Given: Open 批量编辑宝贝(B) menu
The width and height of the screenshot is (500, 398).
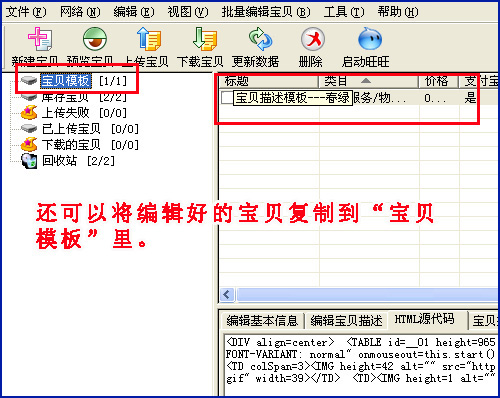Looking at the screenshot, I should point(266,12).
